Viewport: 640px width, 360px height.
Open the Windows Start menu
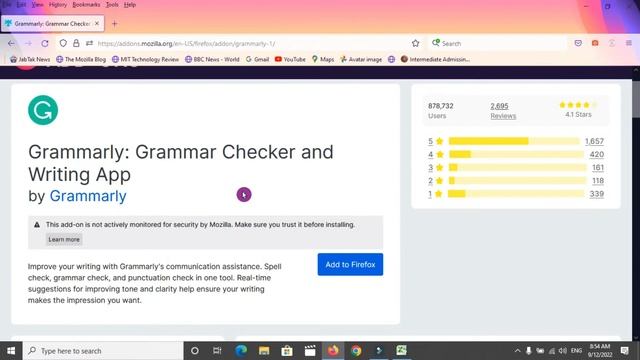pos(11,351)
